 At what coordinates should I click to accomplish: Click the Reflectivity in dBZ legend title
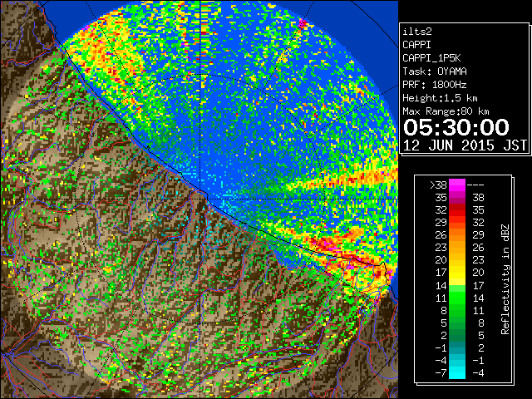point(505,279)
